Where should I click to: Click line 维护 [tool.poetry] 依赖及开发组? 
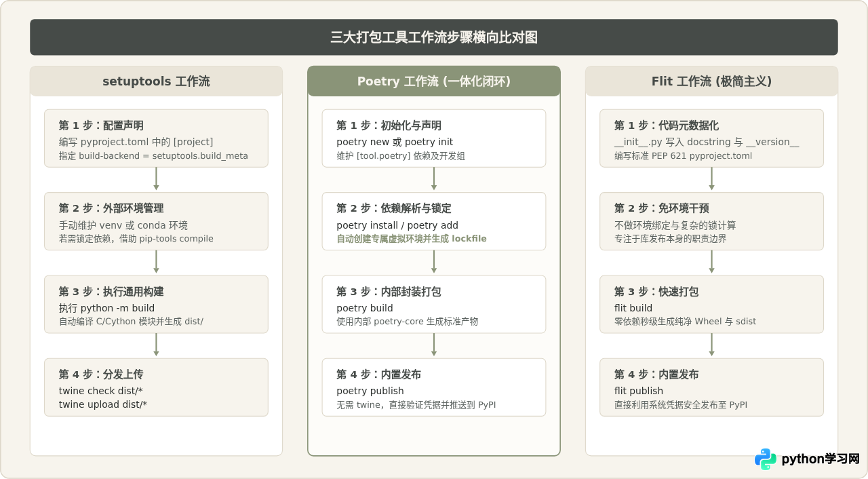point(401,156)
